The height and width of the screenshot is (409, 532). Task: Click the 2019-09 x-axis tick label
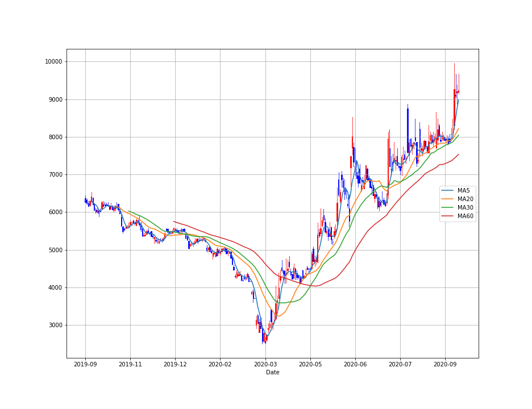(x=85, y=364)
